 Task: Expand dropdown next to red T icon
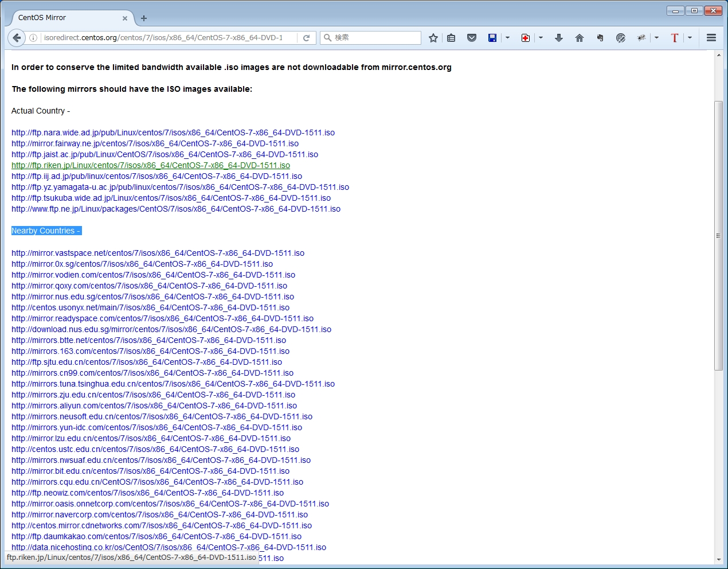(690, 38)
